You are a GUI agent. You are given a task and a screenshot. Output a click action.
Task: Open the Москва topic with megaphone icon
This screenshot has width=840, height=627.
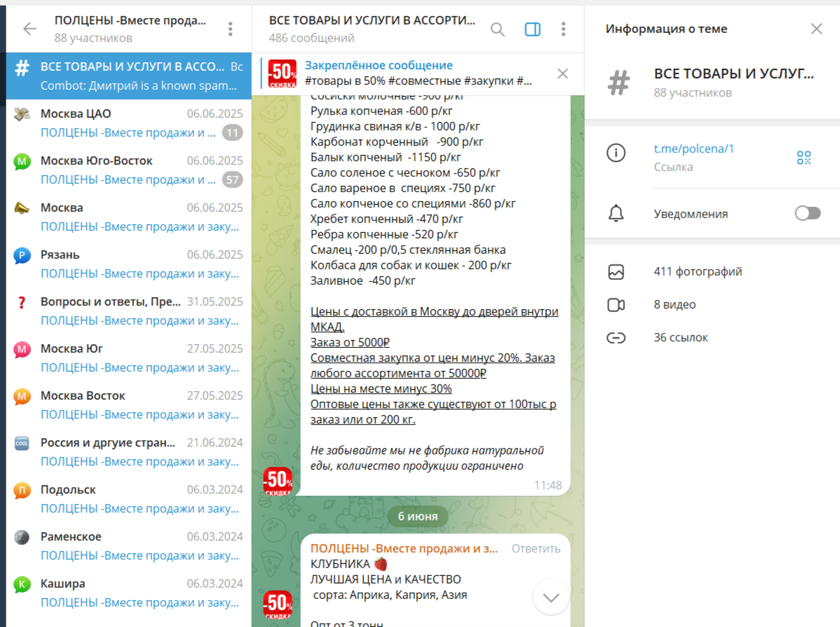tap(128, 217)
